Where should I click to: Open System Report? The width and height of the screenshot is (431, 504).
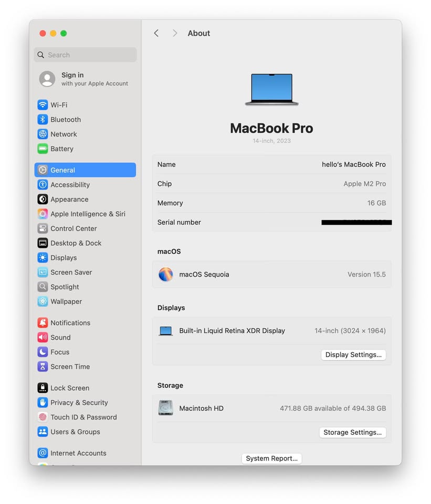pos(271,458)
